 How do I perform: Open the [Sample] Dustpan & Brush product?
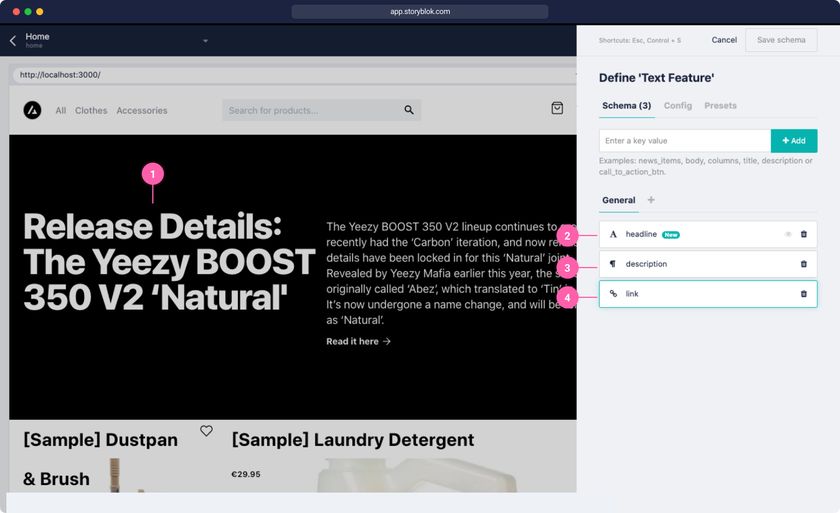[100, 459]
